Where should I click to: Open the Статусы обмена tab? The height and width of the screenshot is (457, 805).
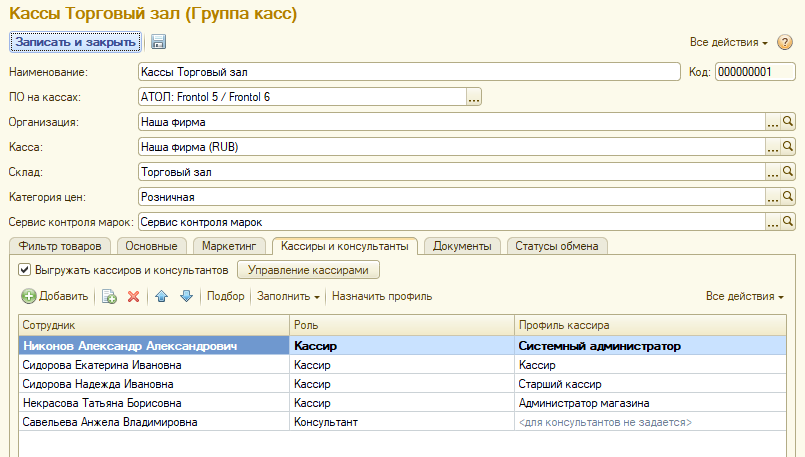(x=557, y=246)
